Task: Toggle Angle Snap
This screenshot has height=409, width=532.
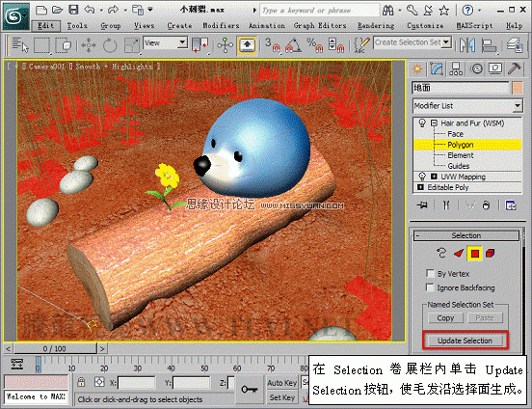Action: pos(294,44)
